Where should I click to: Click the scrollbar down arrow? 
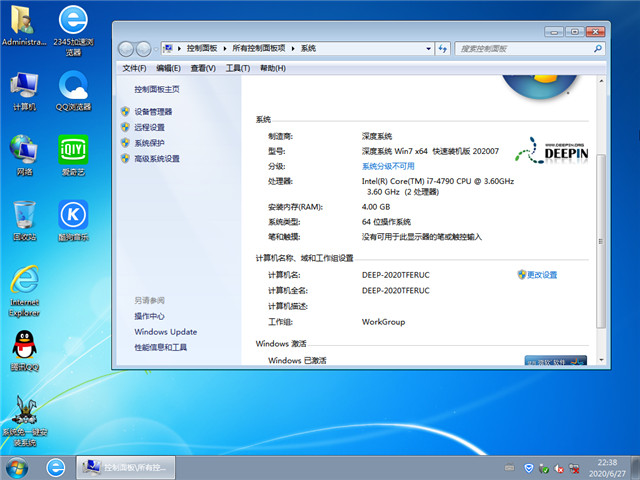[601, 360]
